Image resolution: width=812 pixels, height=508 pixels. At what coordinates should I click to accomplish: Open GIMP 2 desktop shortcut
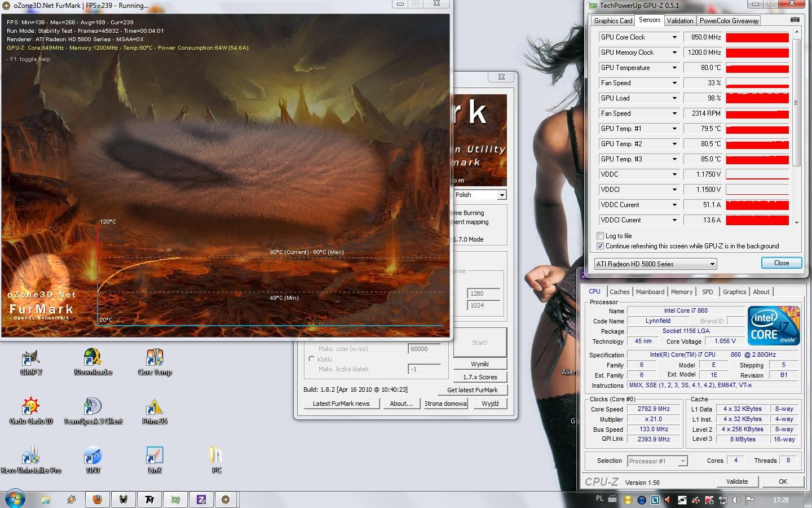[x=31, y=362]
